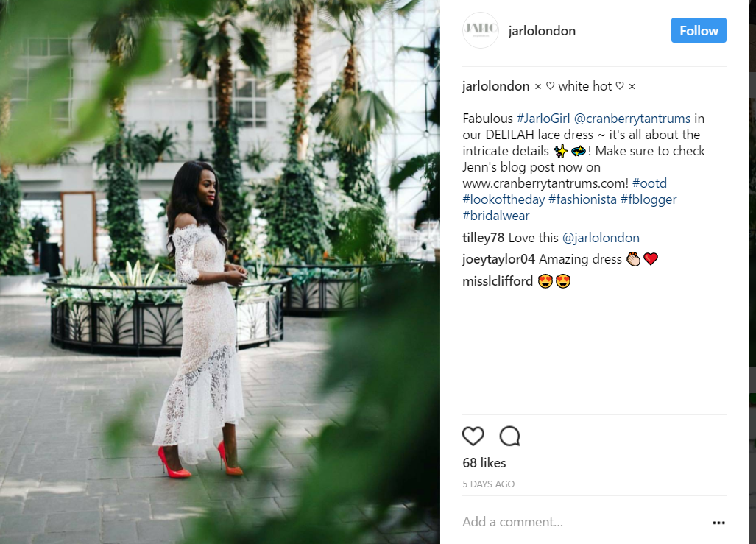Image resolution: width=756 pixels, height=544 pixels.
Task: Open @jarlolondon mention in tilley78's comment
Action: 601,237
